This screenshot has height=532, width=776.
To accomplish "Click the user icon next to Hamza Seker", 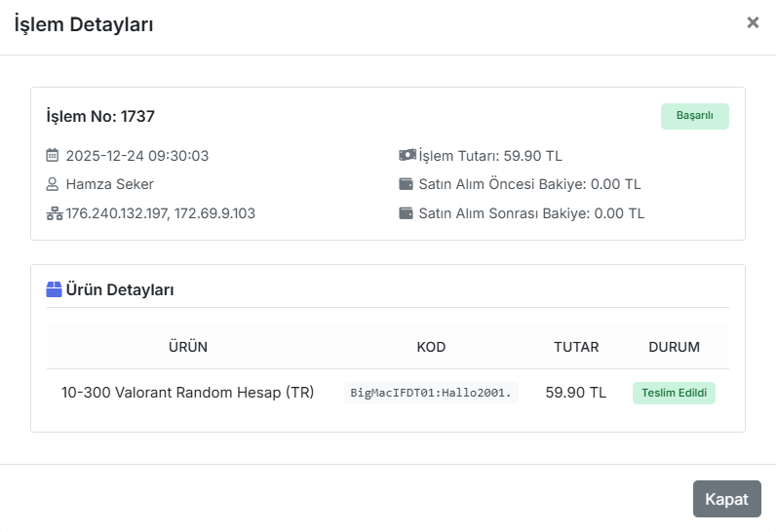I will coord(52,184).
